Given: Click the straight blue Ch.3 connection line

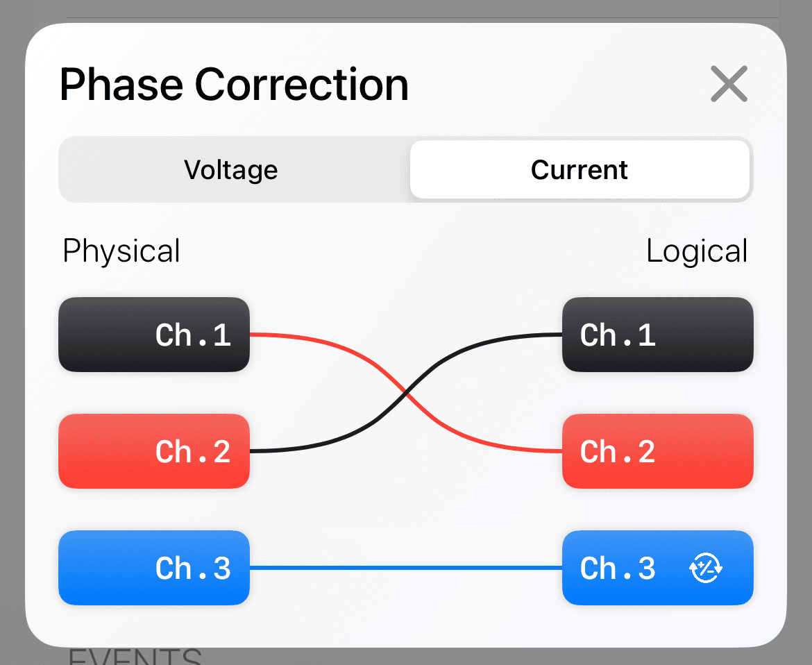Looking at the screenshot, I should click(406, 569).
